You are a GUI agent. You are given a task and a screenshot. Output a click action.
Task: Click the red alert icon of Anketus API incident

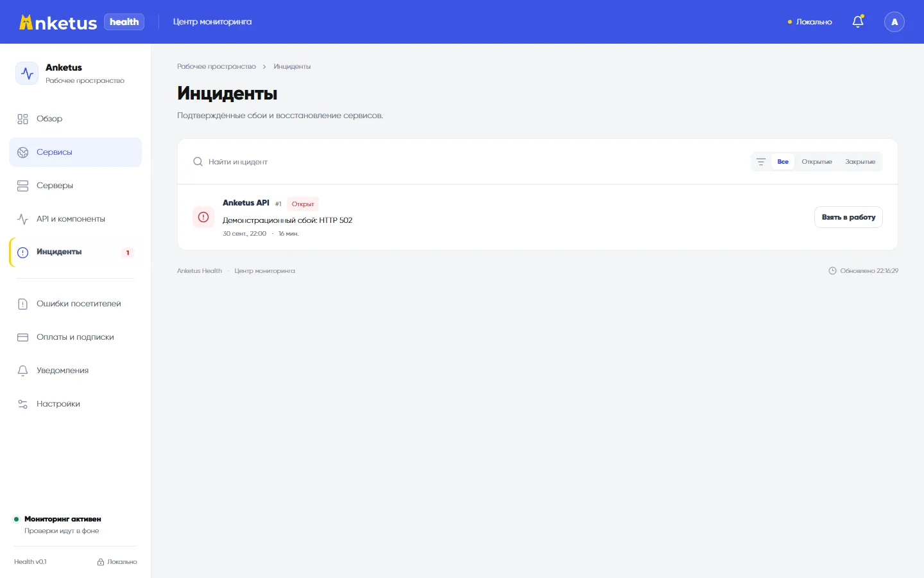click(203, 217)
